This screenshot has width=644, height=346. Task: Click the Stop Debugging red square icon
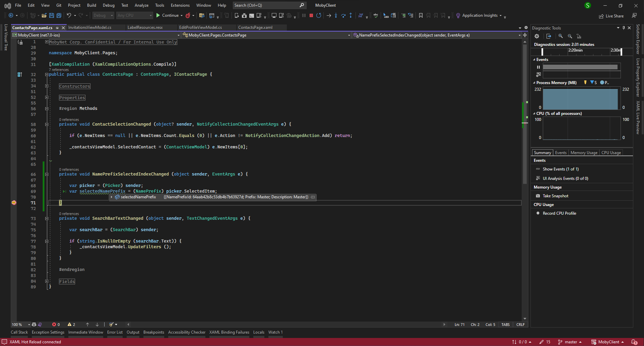pos(311,15)
